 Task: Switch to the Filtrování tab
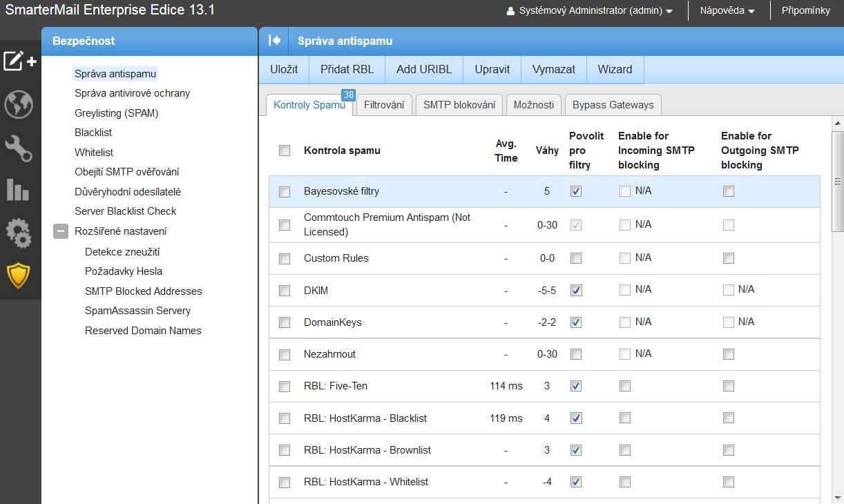click(384, 105)
